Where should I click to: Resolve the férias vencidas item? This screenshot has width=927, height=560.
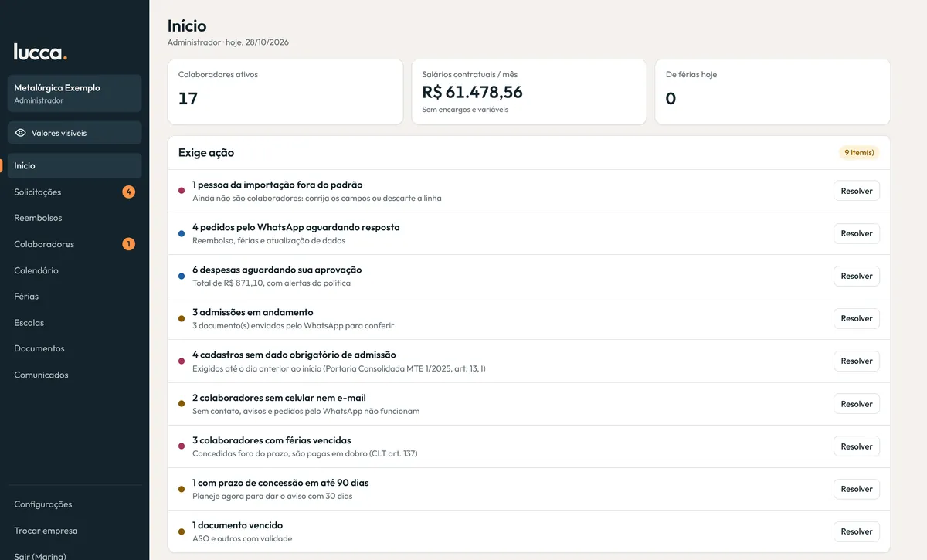tap(857, 446)
